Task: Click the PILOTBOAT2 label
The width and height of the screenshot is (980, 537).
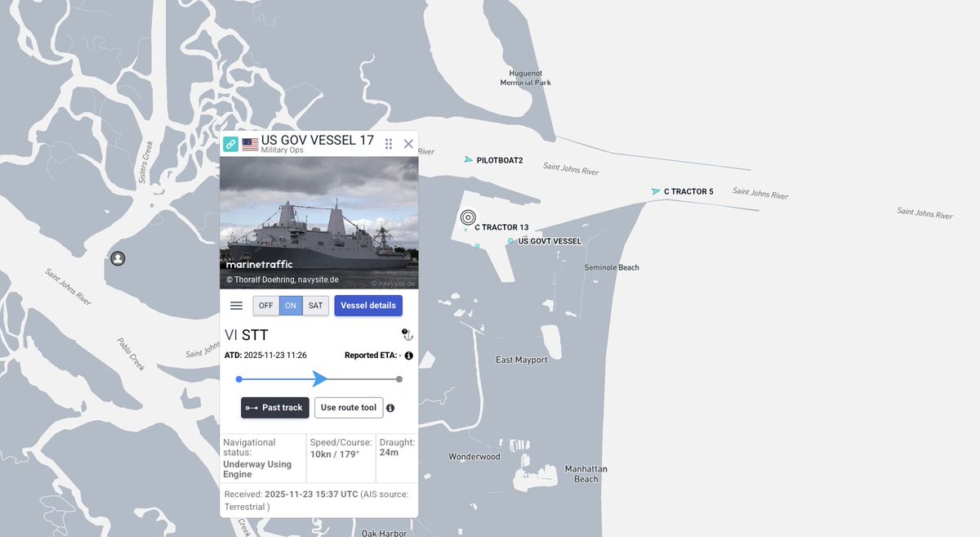Action: point(500,160)
